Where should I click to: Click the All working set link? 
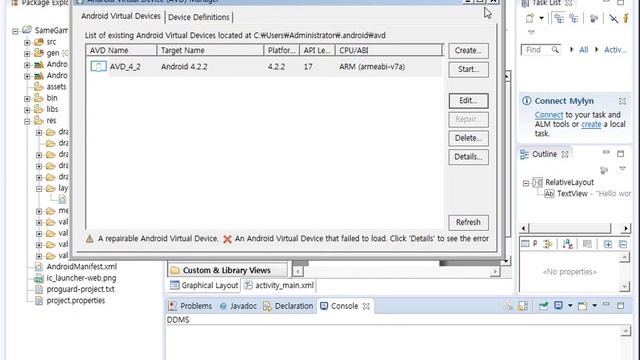(584, 50)
